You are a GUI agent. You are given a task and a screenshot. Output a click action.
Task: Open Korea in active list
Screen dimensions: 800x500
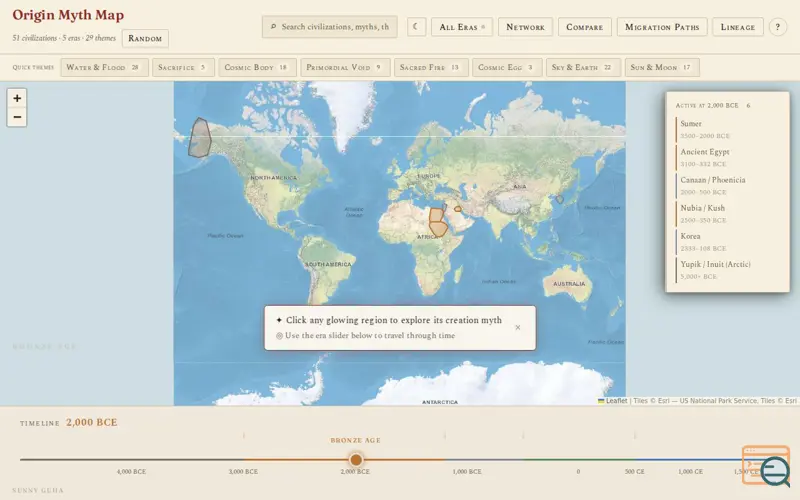tap(727, 241)
